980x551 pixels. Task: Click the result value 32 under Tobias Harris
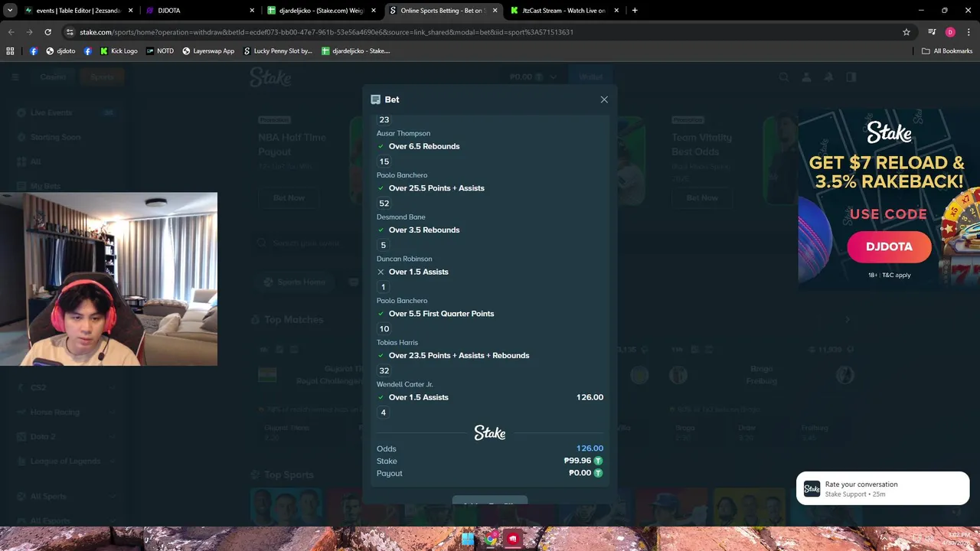tap(384, 370)
